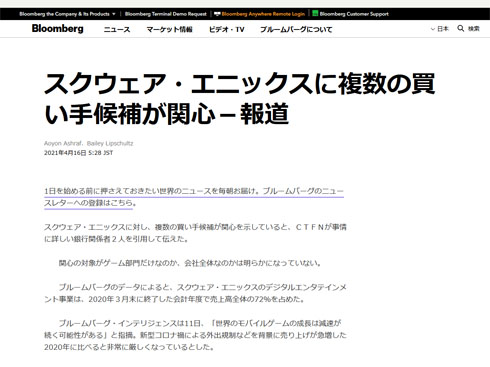The image size is (490, 367).
Task: Open the ビデオ・TV menu
Action: point(227,30)
